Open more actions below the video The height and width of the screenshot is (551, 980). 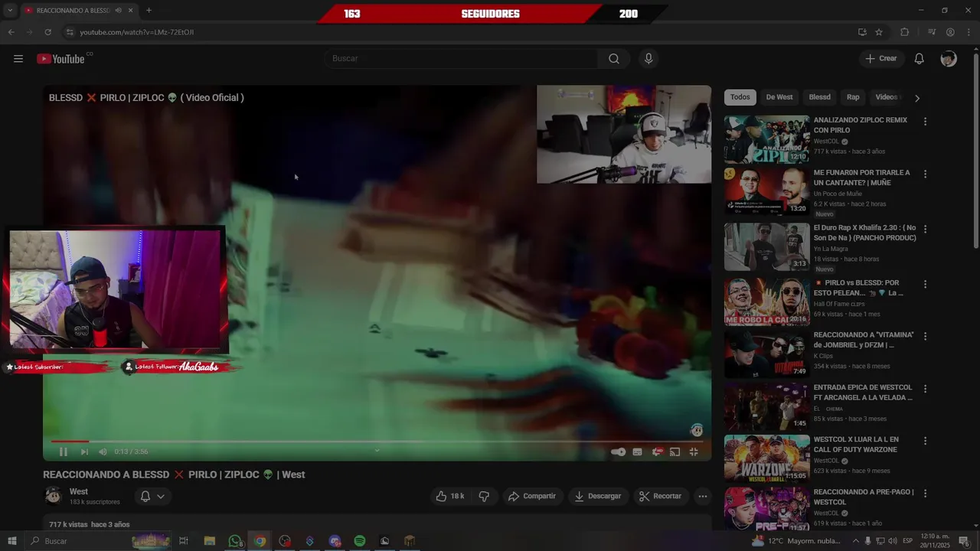pos(703,496)
